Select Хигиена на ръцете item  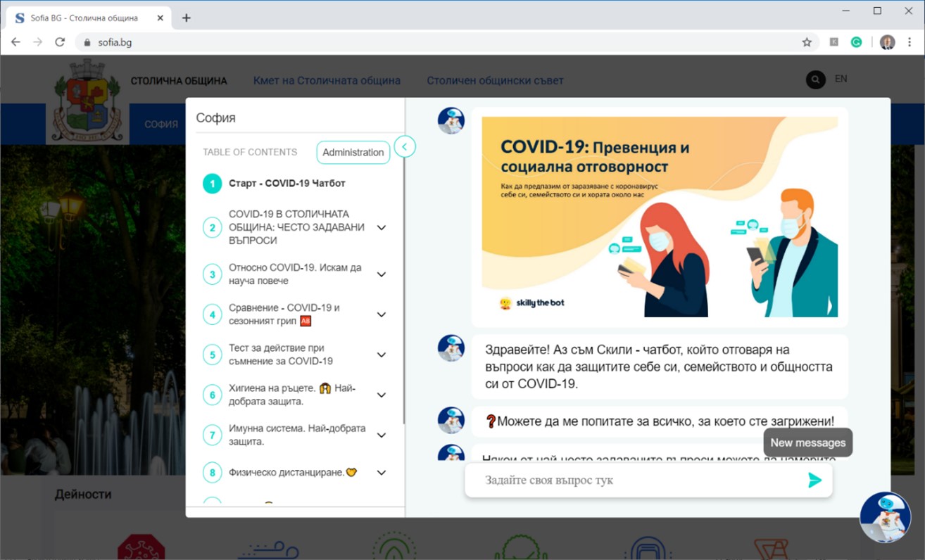[293, 395]
